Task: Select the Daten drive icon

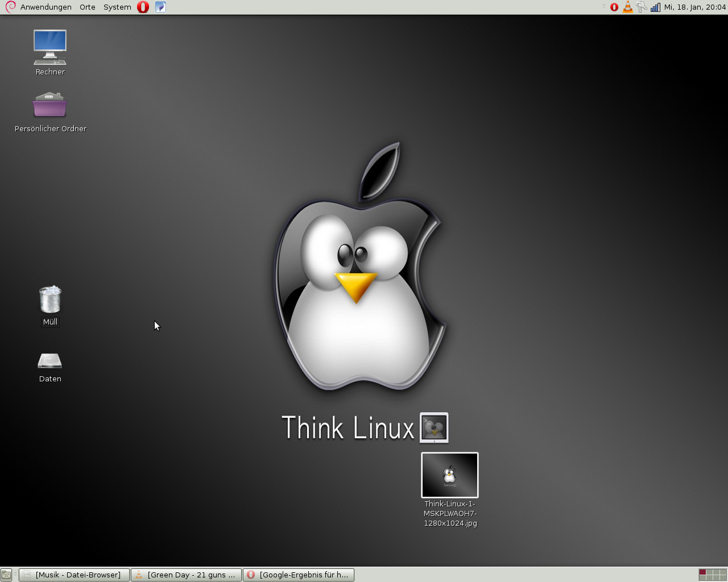Action: tap(50, 361)
